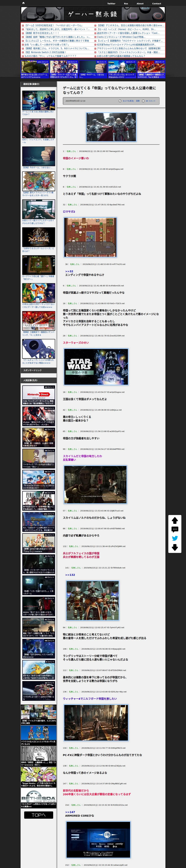
Task: Click comment text サクラ大戦
Action: [70, 176]
